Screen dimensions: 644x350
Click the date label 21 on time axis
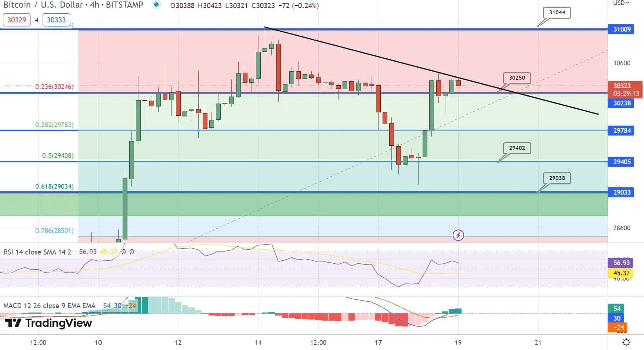538,343
